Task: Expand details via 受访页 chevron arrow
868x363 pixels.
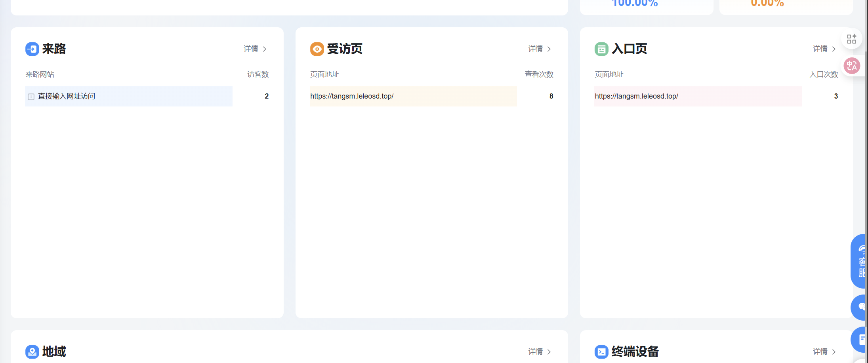Action: [x=549, y=49]
